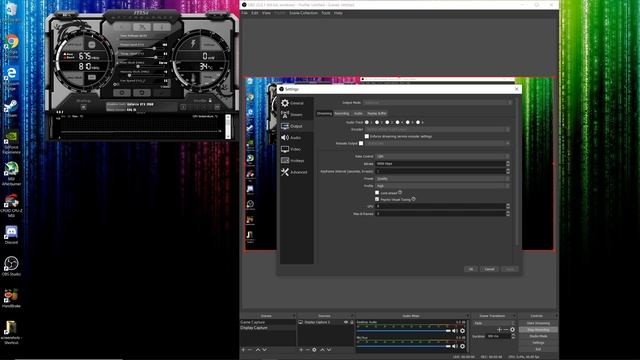Open Encoder dropdown in Streaming tab
Image resolution: width=640 pixels, height=360 pixels.
point(437,129)
